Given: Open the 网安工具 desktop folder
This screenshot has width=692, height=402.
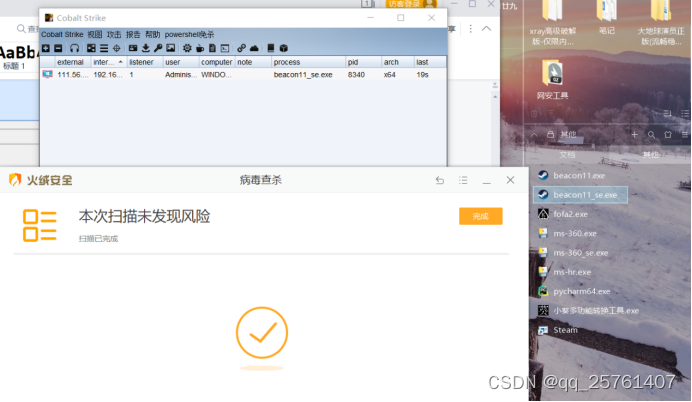Looking at the screenshot, I should pos(553,80).
